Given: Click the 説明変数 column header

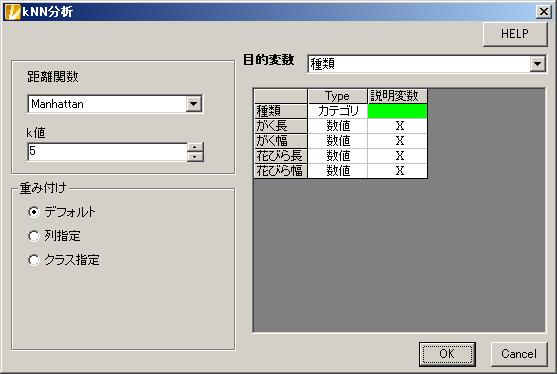Looking at the screenshot, I should 397,96.
